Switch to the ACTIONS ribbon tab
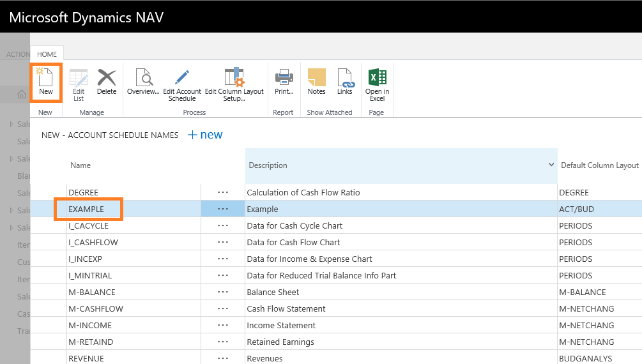Screen dimensions: 642x364 (x=17, y=54)
